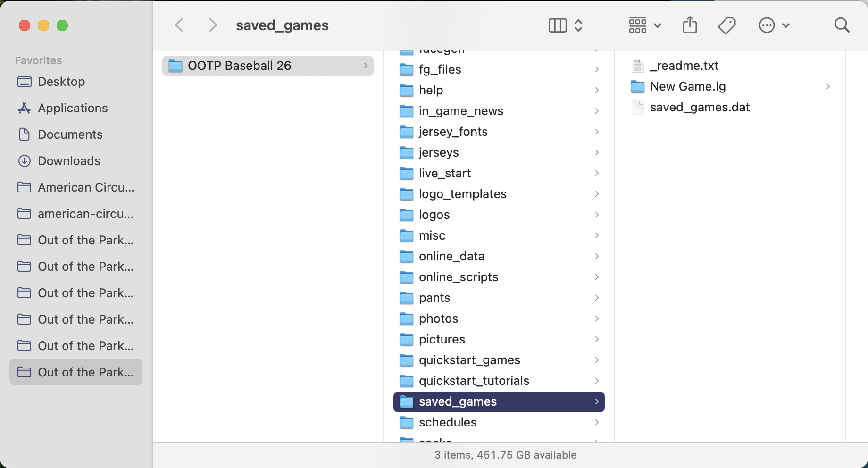Click the Downloads sidebar icon
868x468 pixels.
pos(25,161)
